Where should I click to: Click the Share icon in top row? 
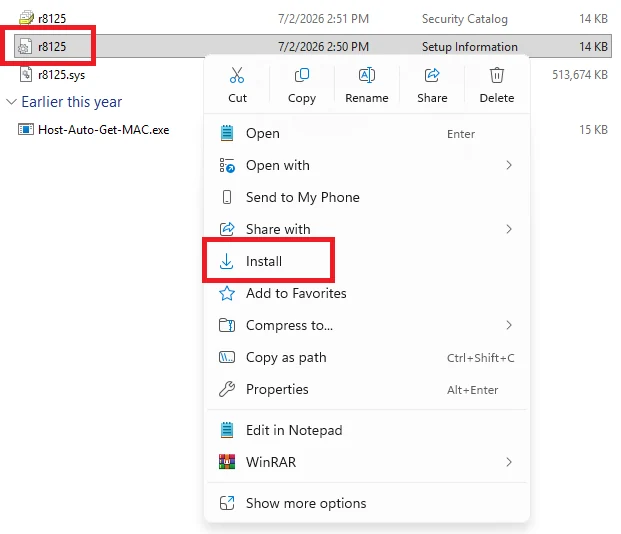(432, 75)
